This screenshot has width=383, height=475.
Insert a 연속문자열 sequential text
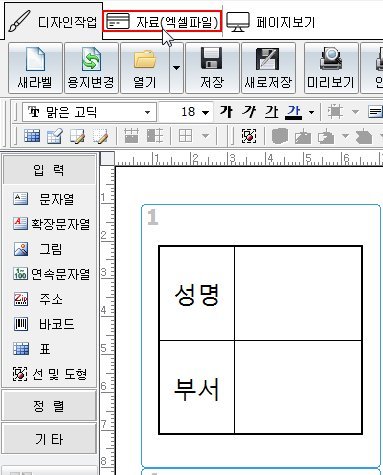(x=51, y=274)
